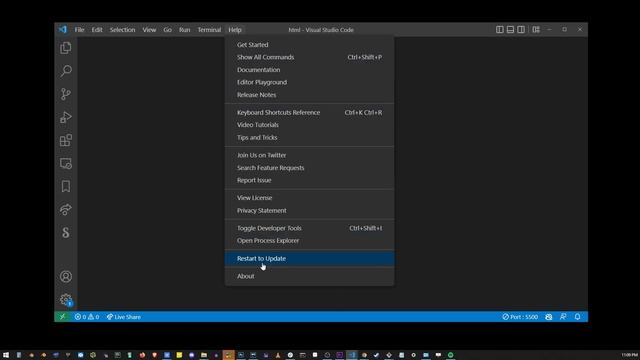This screenshot has width=640, height=360.
Task: Close the open Help menu
Action: coord(235,30)
